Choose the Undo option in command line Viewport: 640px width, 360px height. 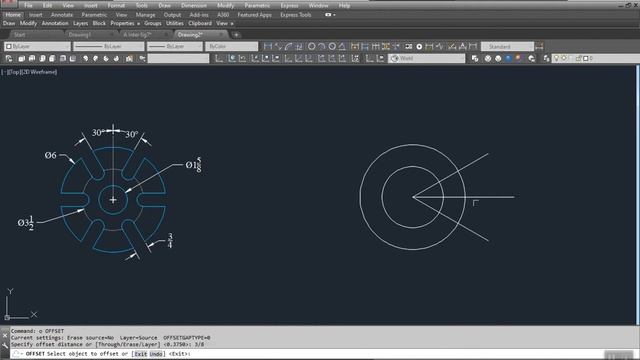pos(156,354)
